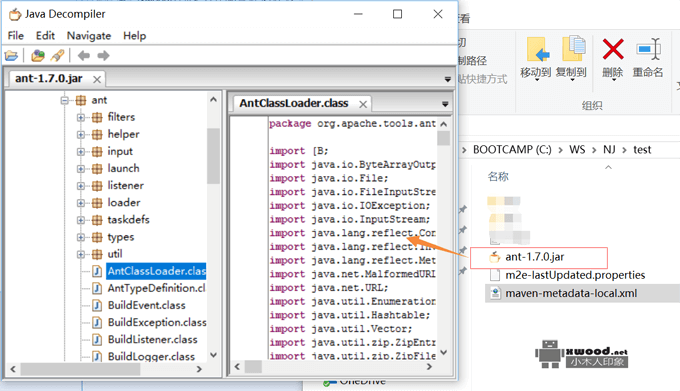Expand the filters package
680x391 pixels.
[81, 117]
